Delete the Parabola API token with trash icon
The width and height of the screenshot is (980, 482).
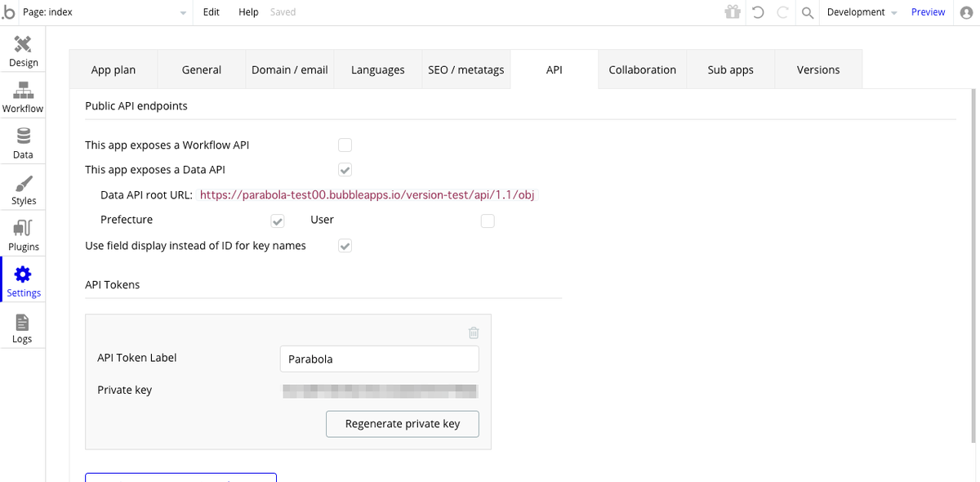[x=474, y=332]
